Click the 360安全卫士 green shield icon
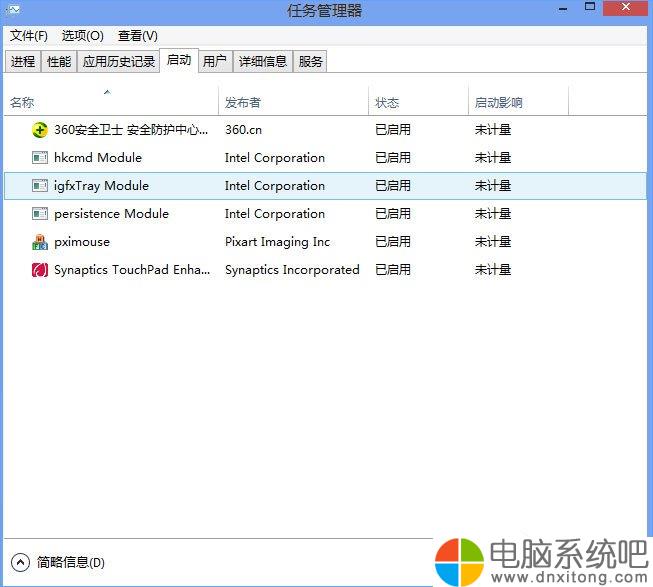653x587 pixels. pyautogui.click(x=40, y=130)
